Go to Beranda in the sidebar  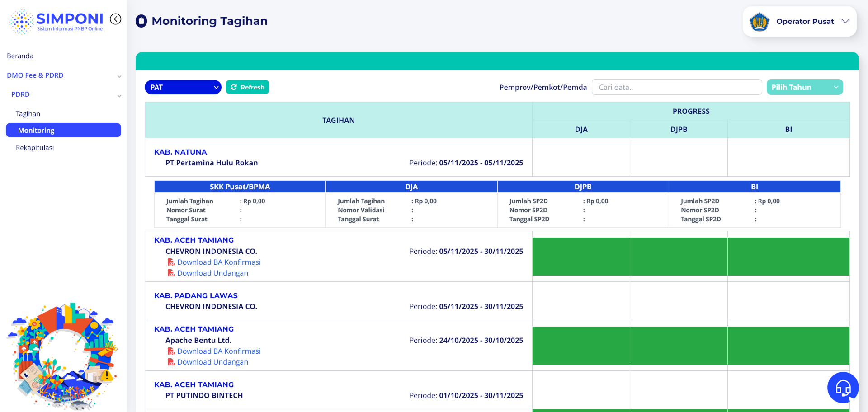coord(20,56)
